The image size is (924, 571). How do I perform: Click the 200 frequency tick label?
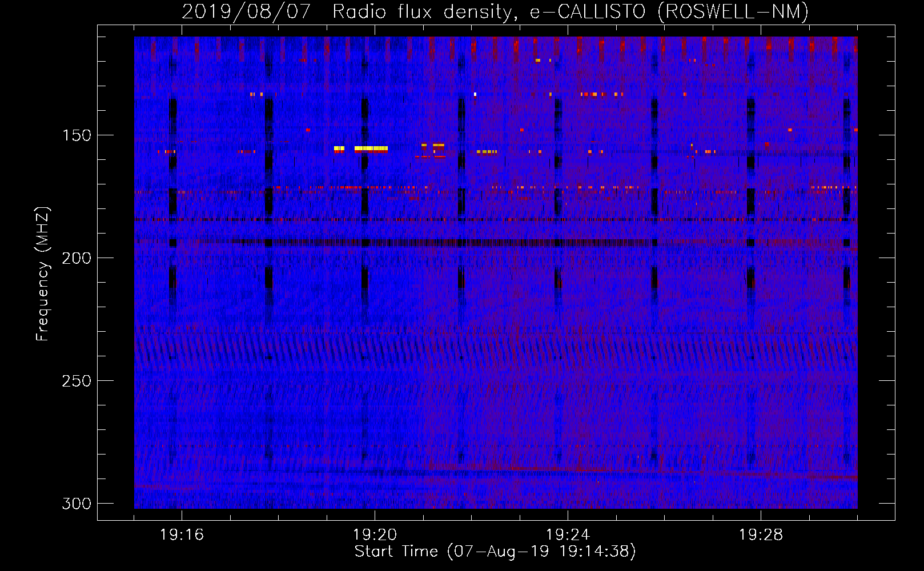coord(77,258)
